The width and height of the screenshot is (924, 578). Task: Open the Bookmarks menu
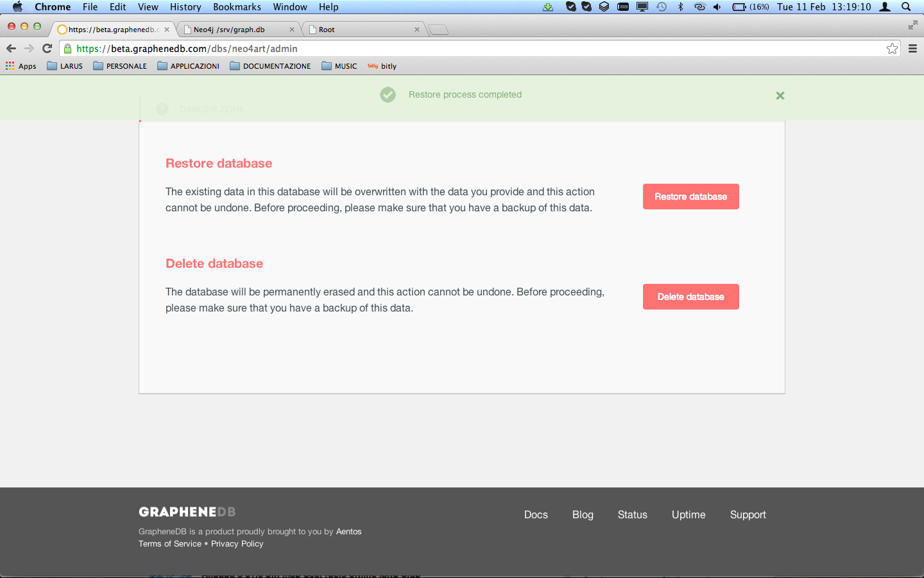tap(237, 7)
